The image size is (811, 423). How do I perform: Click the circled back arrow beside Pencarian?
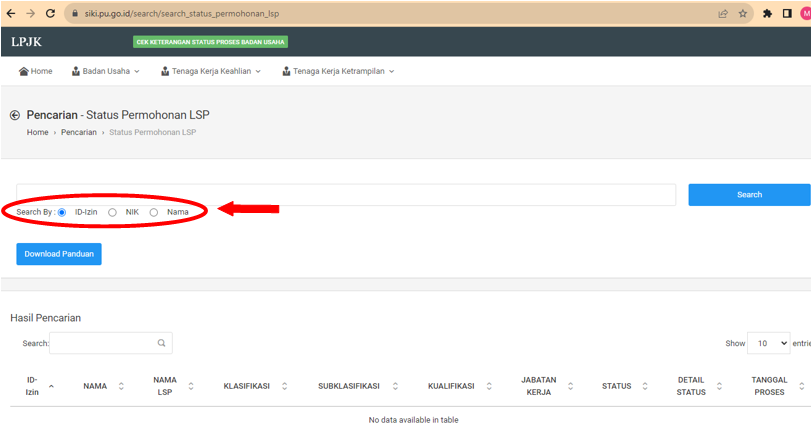tap(15, 115)
